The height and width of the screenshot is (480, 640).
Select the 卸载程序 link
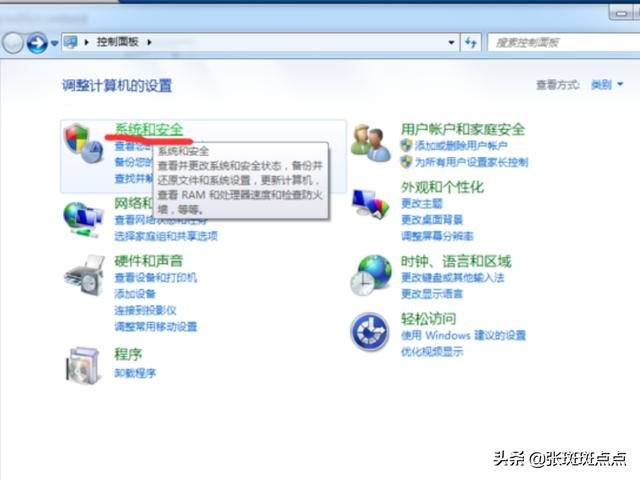click(135, 373)
